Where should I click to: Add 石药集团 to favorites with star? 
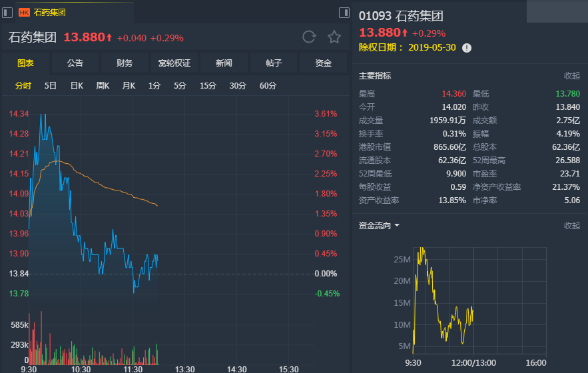(x=334, y=37)
